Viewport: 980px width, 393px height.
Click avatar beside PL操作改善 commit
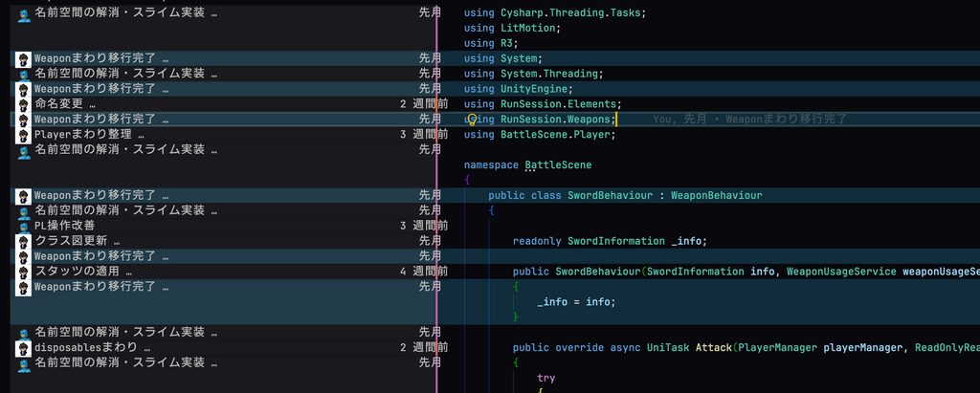click(24, 226)
